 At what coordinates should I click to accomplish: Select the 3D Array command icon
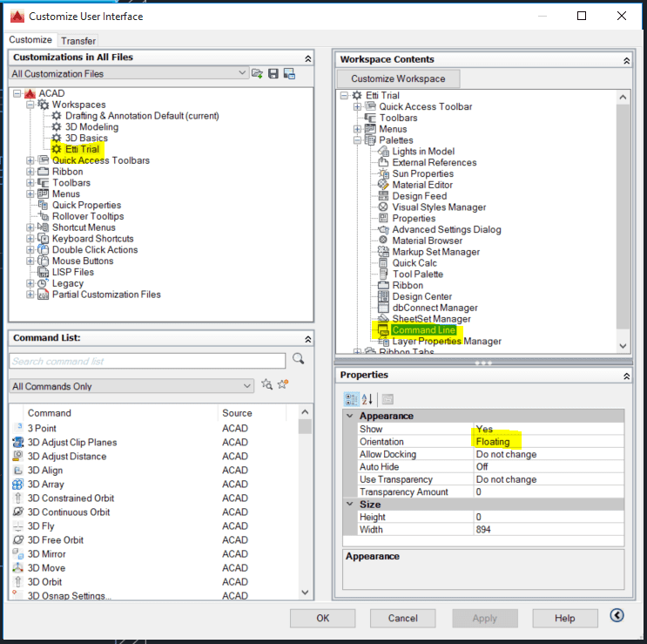[x=17, y=484]
